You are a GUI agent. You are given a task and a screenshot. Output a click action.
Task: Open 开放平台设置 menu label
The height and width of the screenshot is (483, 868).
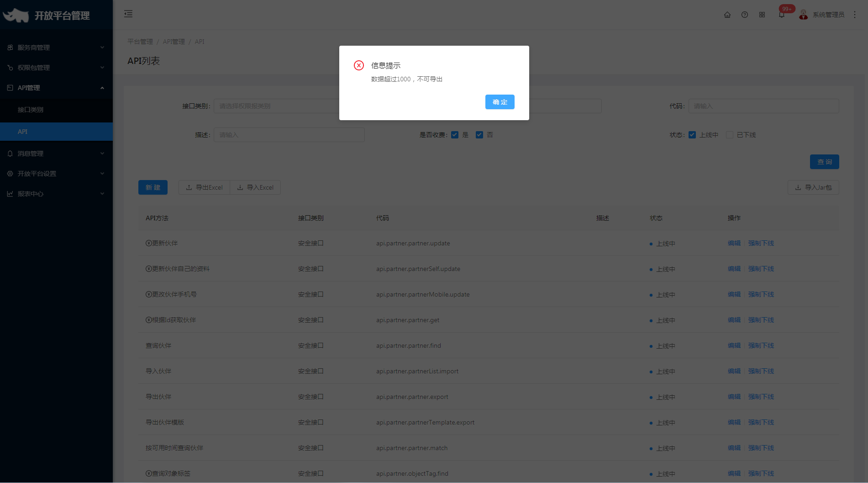point(37,174)
